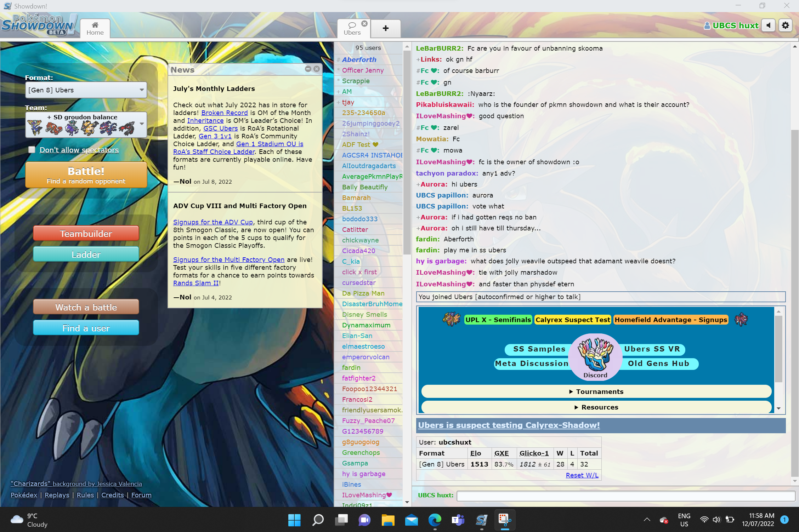Click the Reset W/L link
The image size is (799, 532).
tap(582, 475)
